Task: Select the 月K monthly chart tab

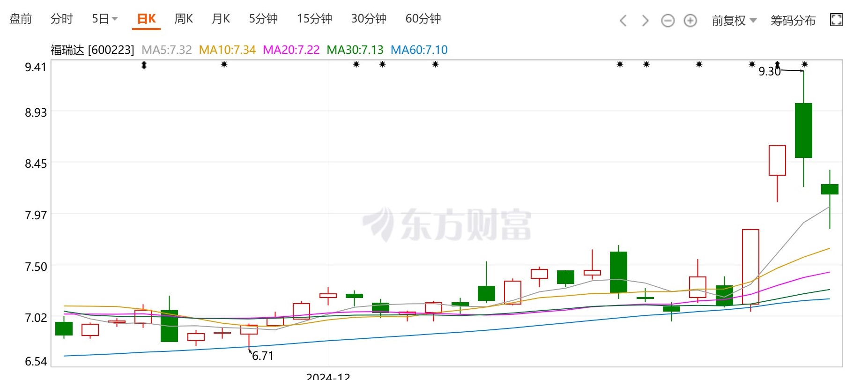Action: coord(221,19)
